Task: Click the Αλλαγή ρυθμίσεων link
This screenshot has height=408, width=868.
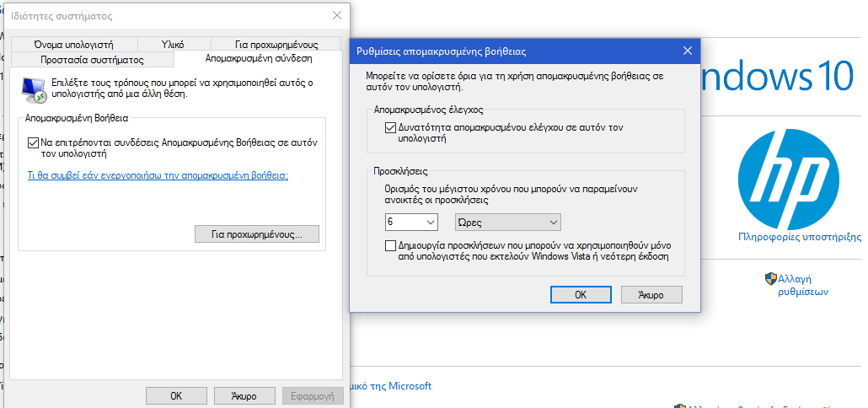Action: 802,285
